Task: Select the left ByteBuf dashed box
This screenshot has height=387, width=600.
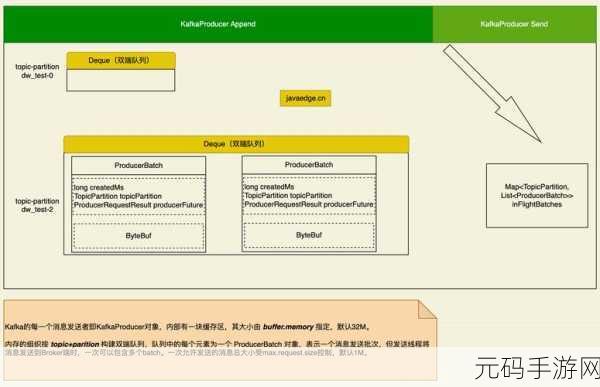Action: (x=139, y=236)
